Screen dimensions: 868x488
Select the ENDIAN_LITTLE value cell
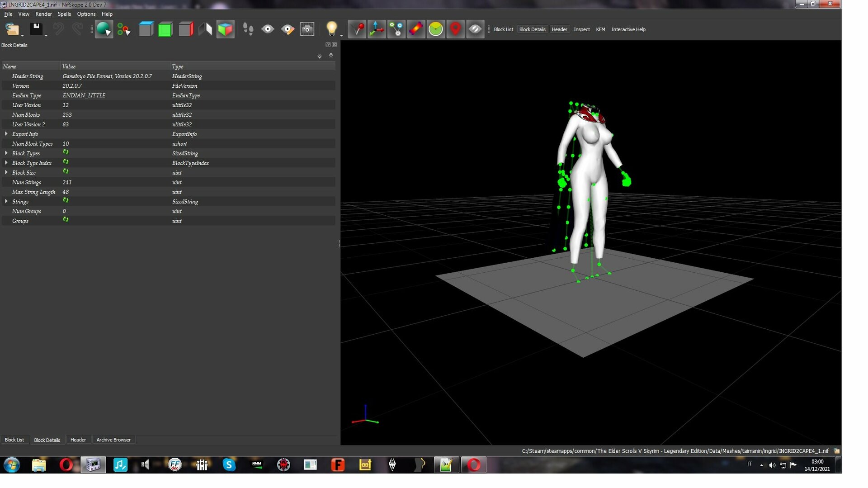[84, 95]
